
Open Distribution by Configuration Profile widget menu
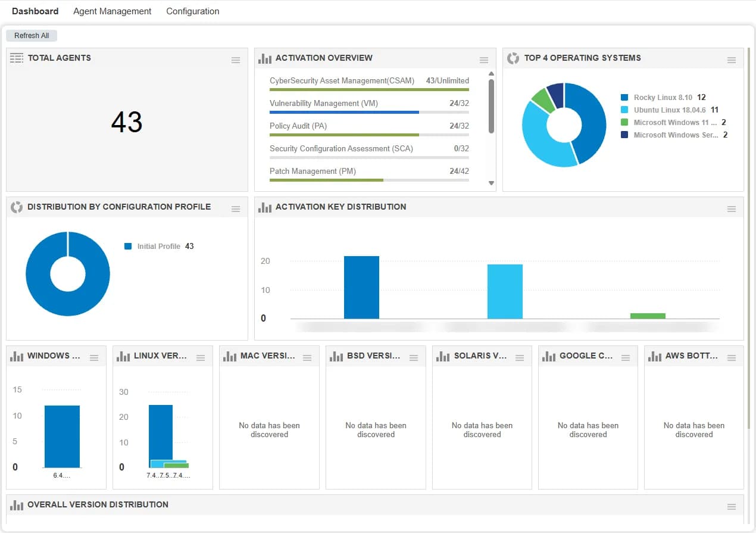coord(236,209)
